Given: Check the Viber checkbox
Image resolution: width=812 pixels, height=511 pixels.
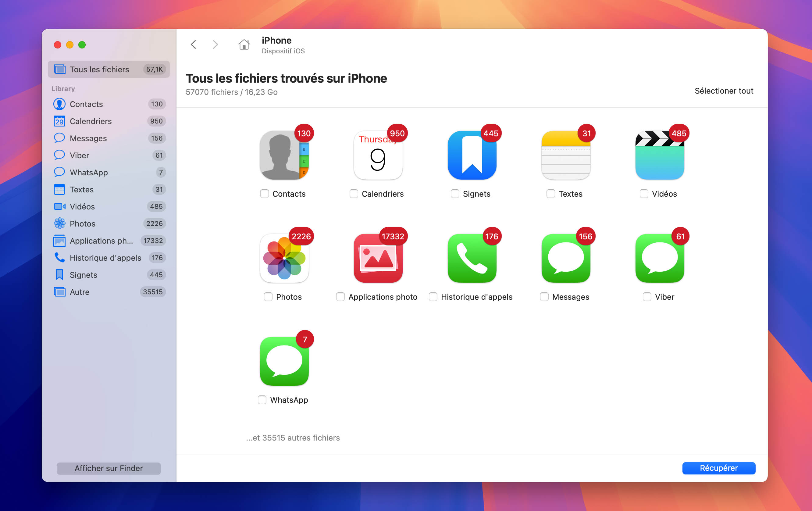Looking at the screenshot, I should 647,297.
